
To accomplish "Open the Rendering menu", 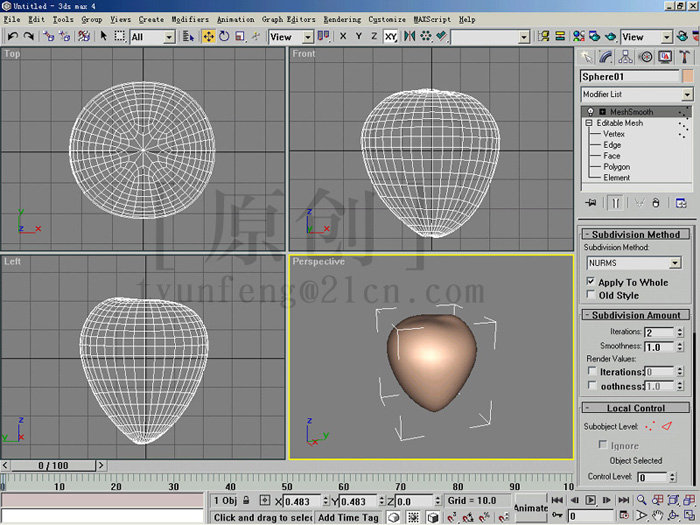I will [x=342, y=19].
